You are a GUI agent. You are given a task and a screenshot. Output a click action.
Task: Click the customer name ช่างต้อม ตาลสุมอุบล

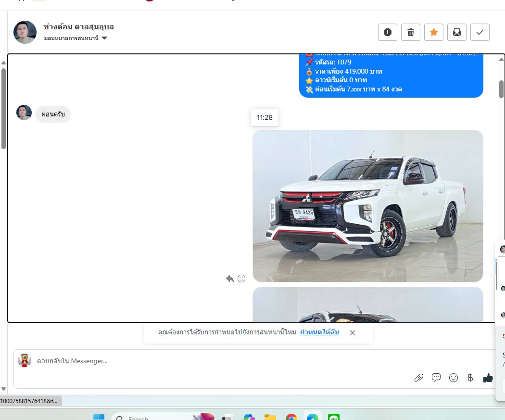78,27
